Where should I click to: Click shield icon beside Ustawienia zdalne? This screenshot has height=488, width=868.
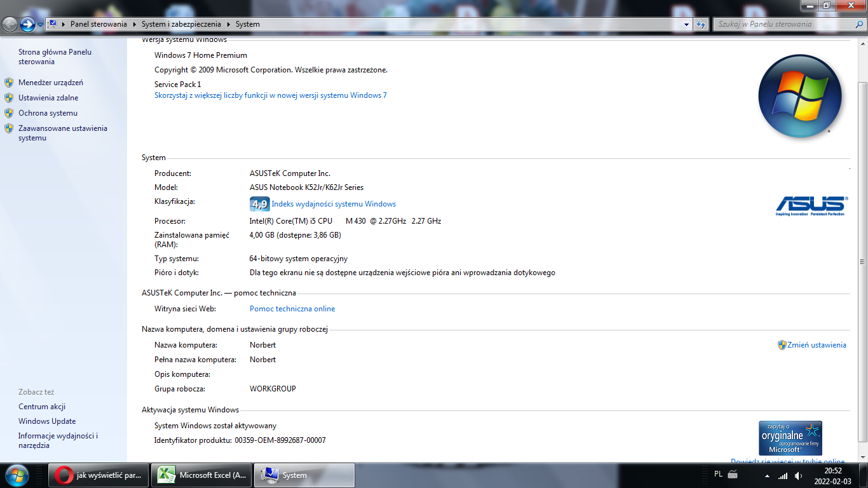[9, 98]
